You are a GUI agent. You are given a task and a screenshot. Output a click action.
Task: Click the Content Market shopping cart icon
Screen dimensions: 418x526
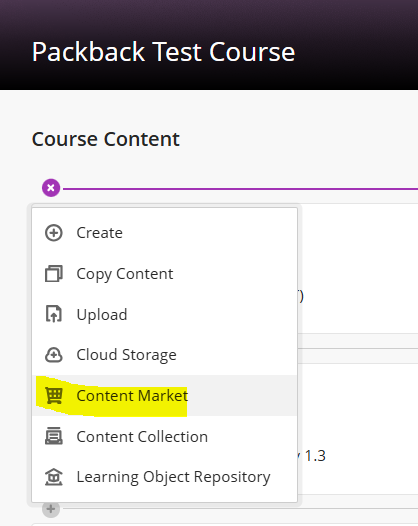pyautogui.click(x=54, y=396)
